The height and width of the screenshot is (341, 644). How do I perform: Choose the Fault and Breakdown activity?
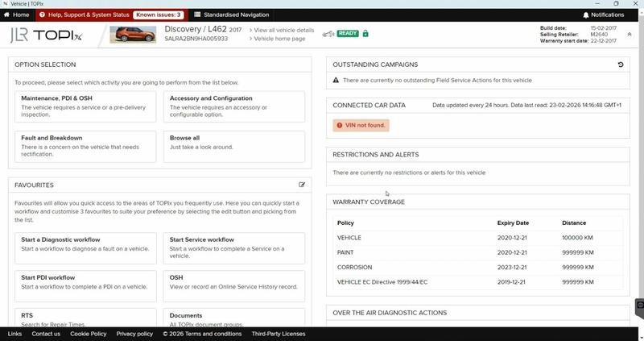[85, 147]
